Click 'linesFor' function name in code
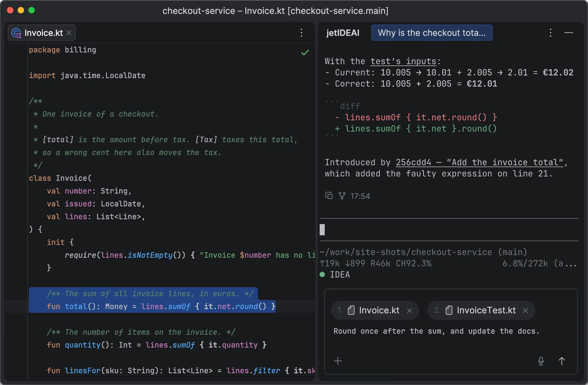 [83, 371]
